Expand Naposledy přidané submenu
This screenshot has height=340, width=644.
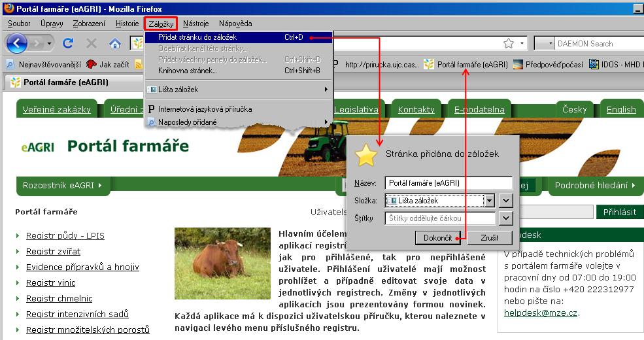(239, 122)
